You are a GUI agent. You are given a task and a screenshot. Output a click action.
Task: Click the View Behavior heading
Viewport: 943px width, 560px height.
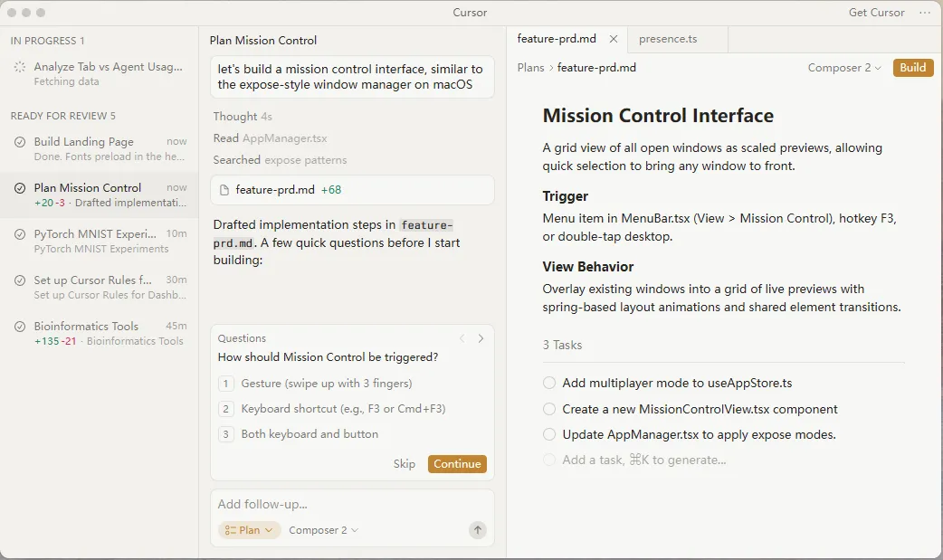588,267
